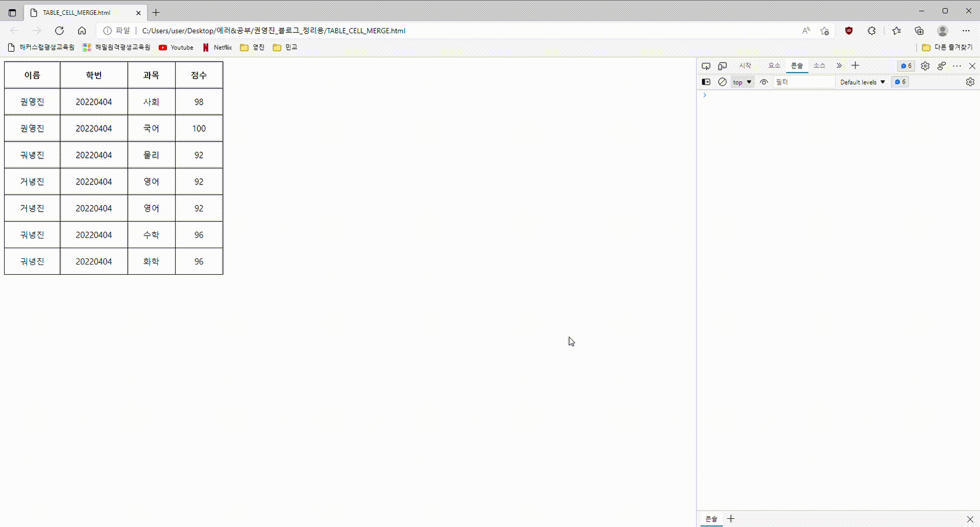Select the 콘솔 drawer tab at bottom
The width and height of the screenshot is (980, 527).
point(712,519)
